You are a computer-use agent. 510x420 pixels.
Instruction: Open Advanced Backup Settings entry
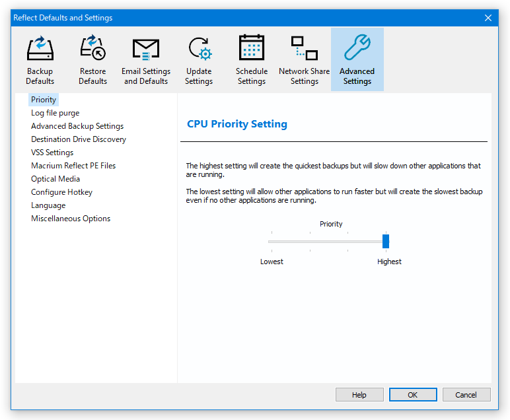click(77, 126)
